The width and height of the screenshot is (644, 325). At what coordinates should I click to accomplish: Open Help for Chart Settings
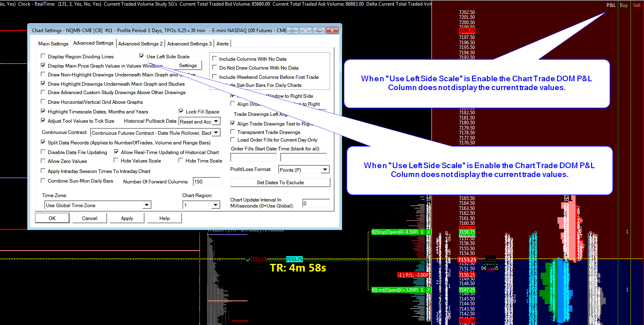(165, 218)
